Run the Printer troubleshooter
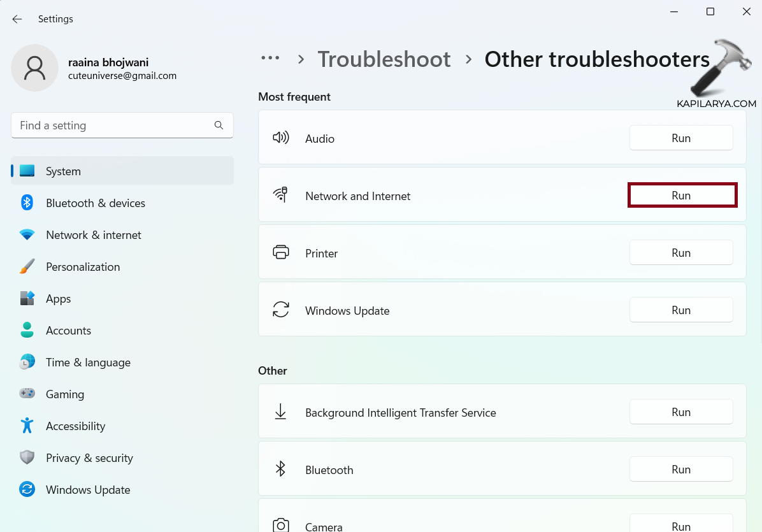This screenshot has height=532, width=762. (x=680, y=253)
